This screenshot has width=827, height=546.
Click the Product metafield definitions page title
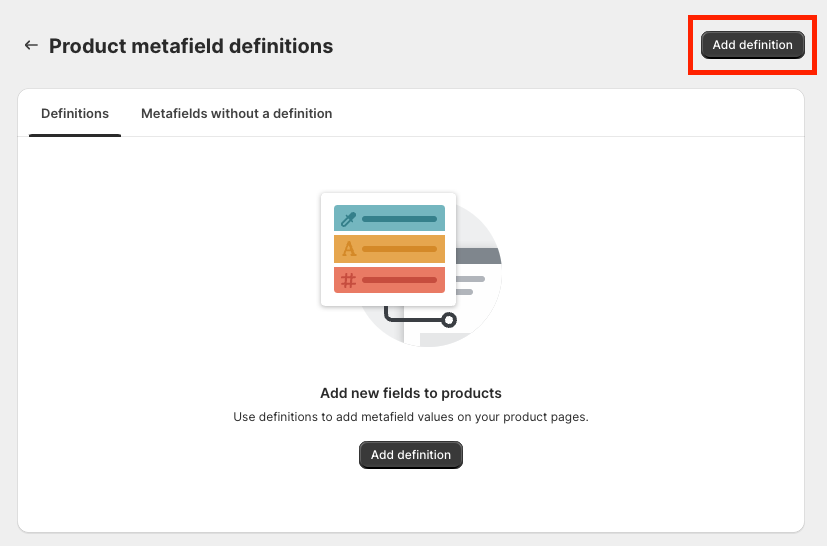191,46
